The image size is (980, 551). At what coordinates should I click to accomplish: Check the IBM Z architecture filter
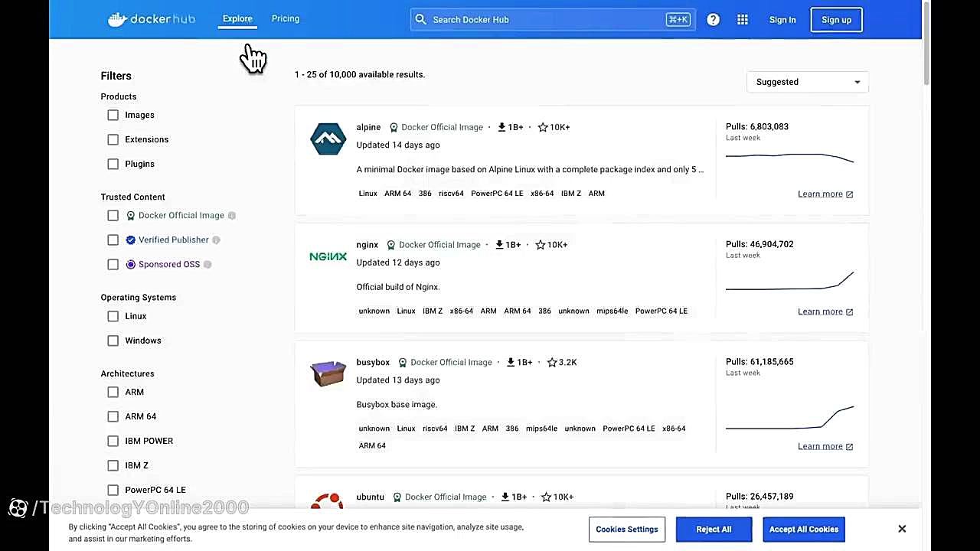[x=113, y=465]
